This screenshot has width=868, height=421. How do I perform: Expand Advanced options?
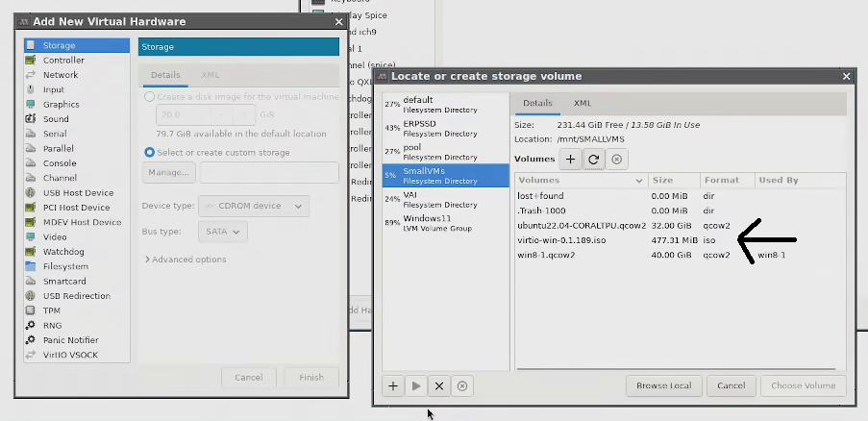(186, 260)
